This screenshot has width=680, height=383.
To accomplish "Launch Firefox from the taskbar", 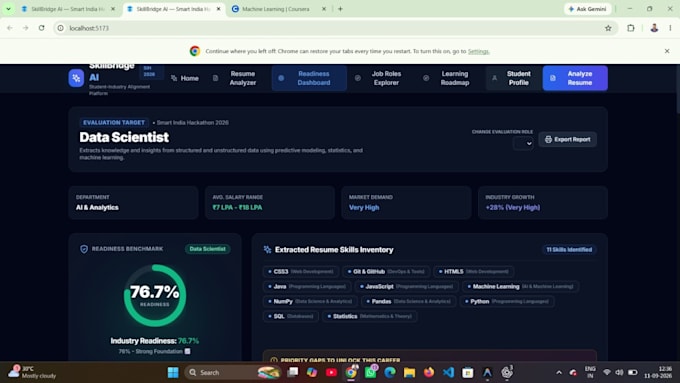I will click(x=429, y=373).
